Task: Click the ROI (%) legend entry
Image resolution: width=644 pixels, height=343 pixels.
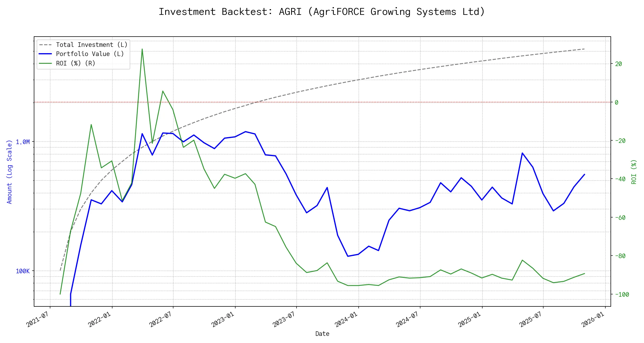Action: (x=76, y=63)
